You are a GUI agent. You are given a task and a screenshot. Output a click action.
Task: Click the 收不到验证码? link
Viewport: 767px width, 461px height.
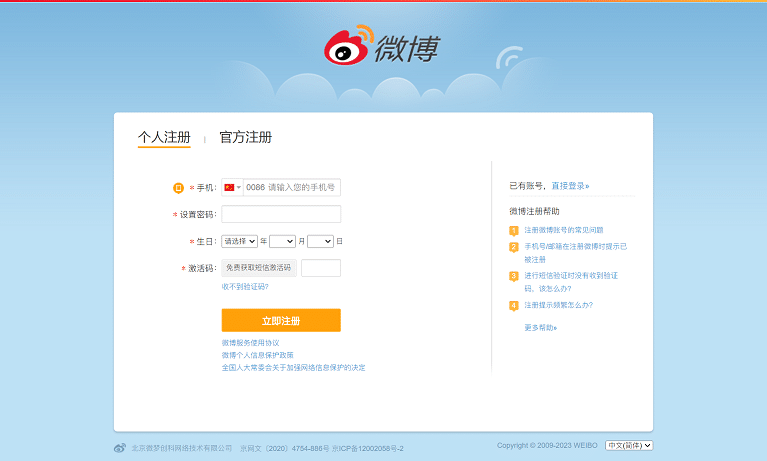coord(245,287)
